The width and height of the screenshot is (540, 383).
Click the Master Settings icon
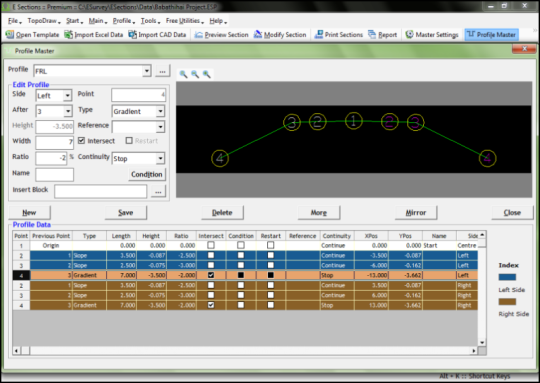[409, 34]
